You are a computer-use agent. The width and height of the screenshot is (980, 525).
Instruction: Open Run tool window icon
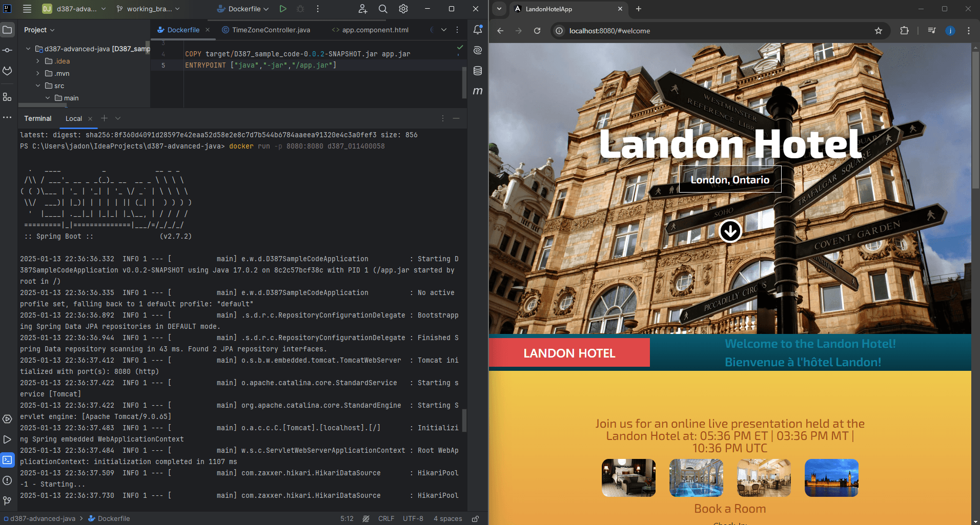click(7, 439)
